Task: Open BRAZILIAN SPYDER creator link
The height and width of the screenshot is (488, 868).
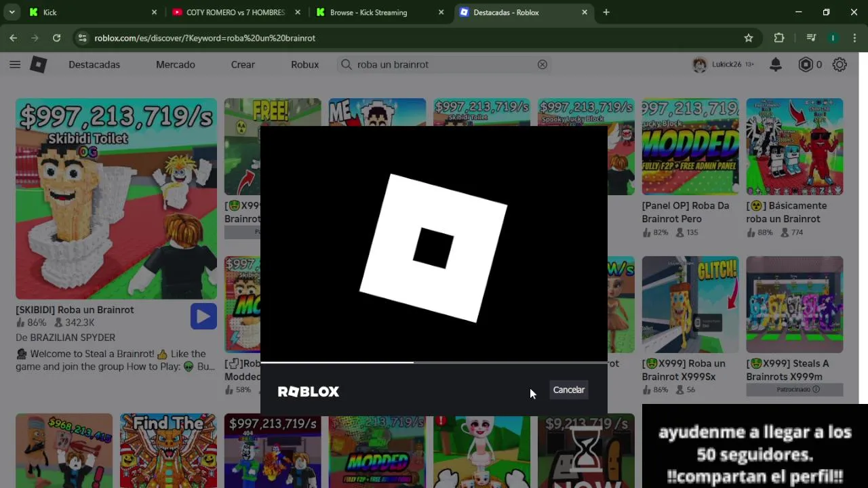Action: pyautogui.click(x=73, y=338)
